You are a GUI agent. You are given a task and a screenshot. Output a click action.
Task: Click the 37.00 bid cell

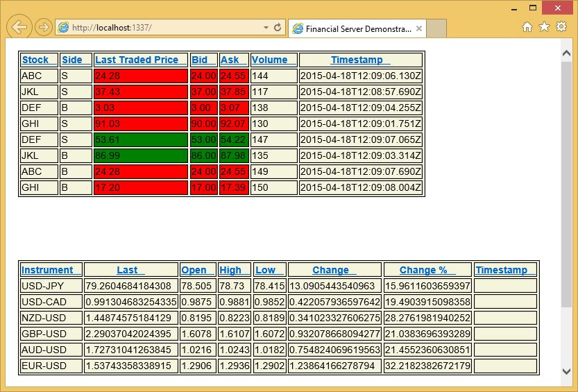coord(204,92)
